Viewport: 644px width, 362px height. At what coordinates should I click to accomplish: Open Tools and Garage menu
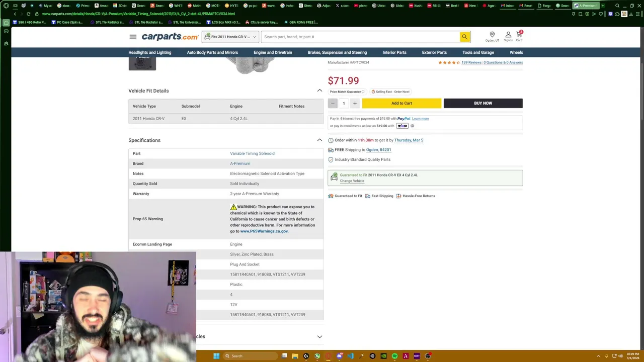click(478, 52)
